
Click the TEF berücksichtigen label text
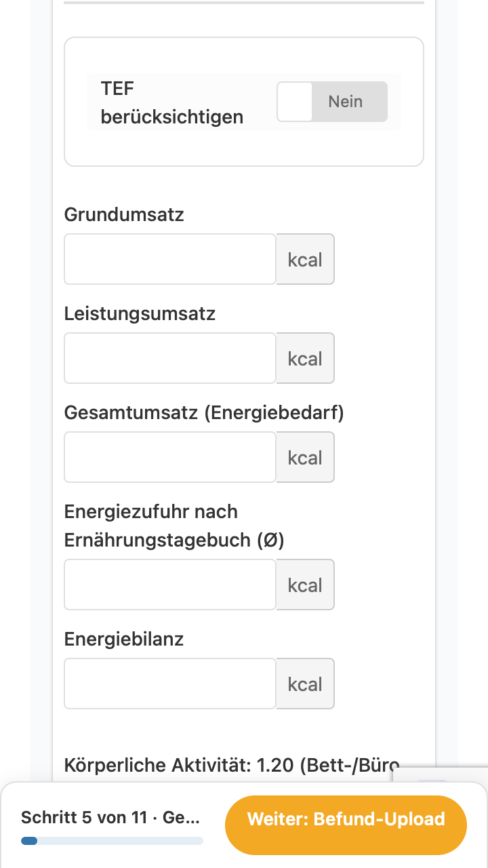coord(172,102)
